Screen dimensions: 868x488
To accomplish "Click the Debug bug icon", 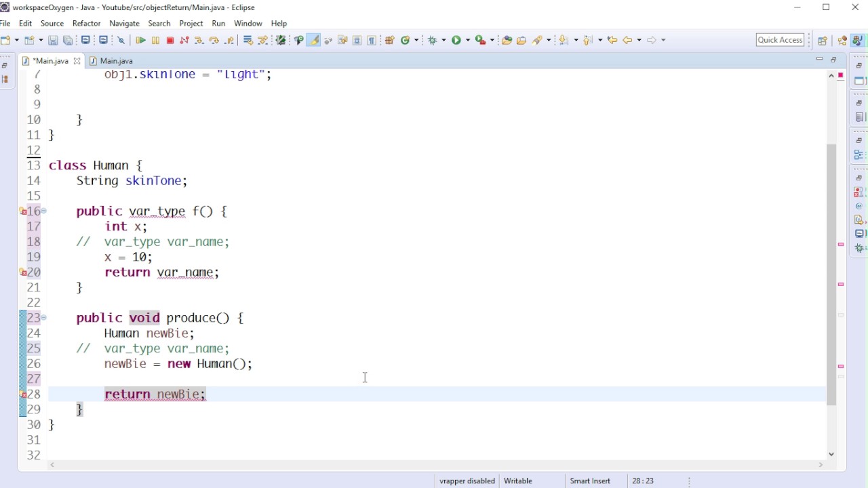I will 432,40.
